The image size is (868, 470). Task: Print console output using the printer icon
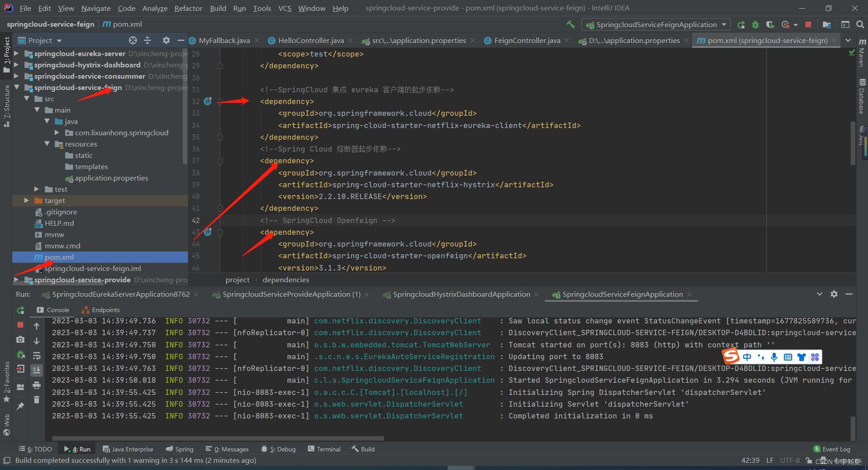pos(37,385)
